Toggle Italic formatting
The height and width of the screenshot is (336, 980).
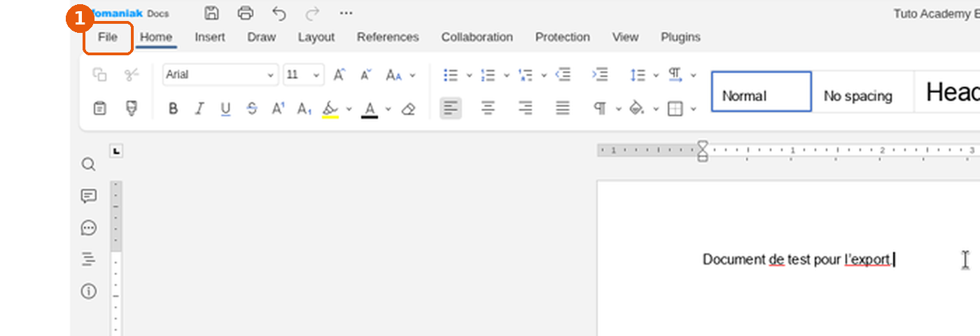point(199,108)
